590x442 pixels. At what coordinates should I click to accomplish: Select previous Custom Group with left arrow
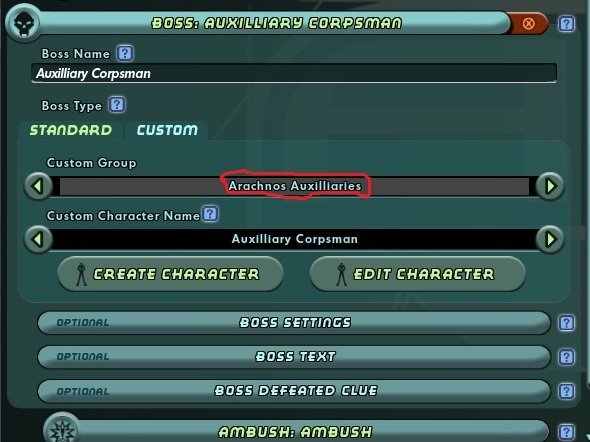[38, 186]
